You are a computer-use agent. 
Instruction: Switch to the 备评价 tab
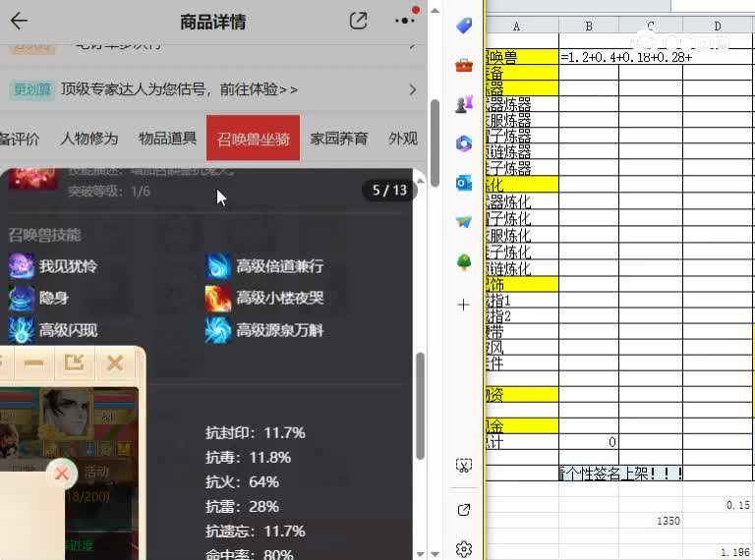(x=20, y=139)
